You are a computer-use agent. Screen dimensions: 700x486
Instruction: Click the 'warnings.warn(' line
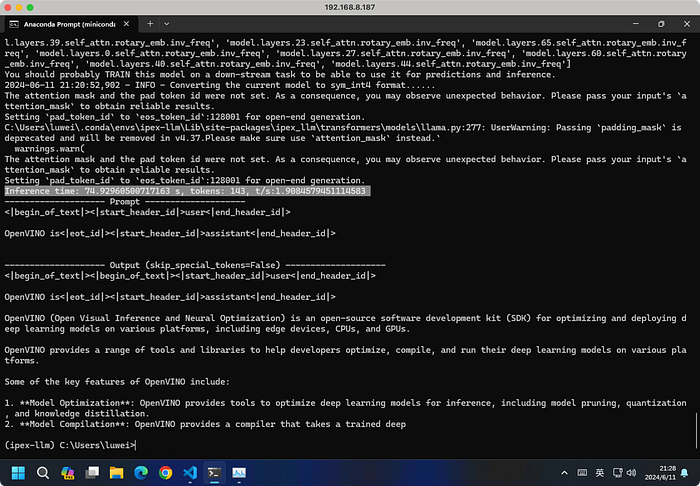coord(49,149)
